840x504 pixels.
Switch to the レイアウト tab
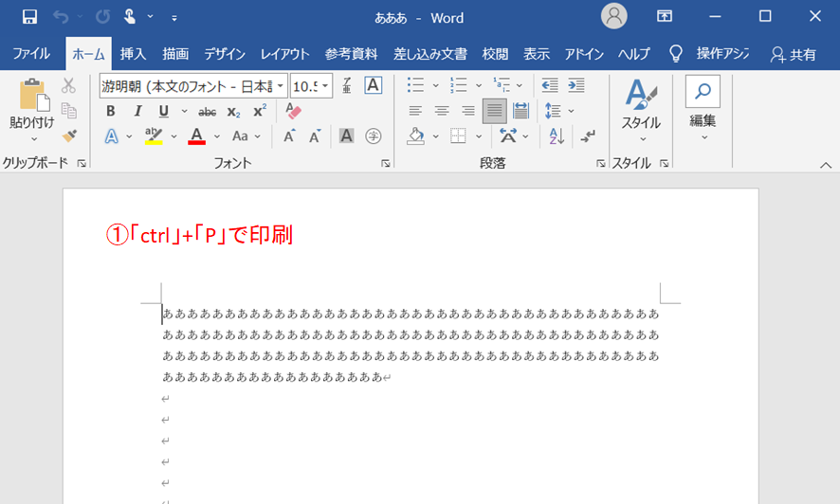click(x=285, y=54)
